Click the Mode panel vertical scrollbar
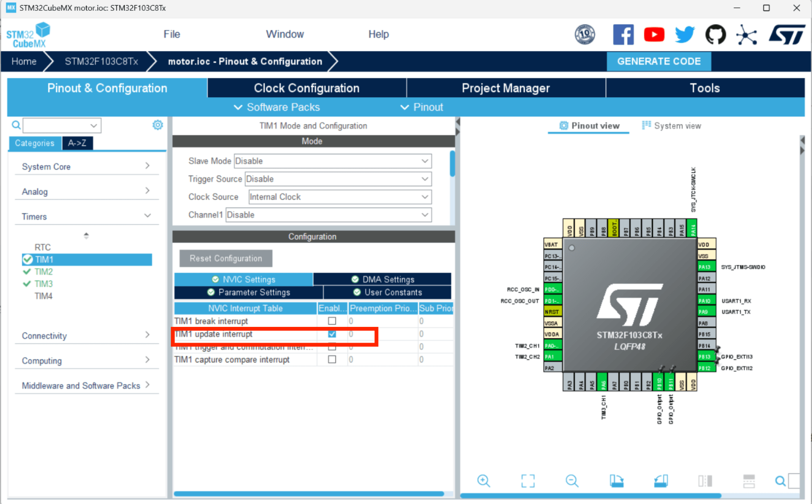The height and width of the screenshot is (504, 812). point(452,163)
